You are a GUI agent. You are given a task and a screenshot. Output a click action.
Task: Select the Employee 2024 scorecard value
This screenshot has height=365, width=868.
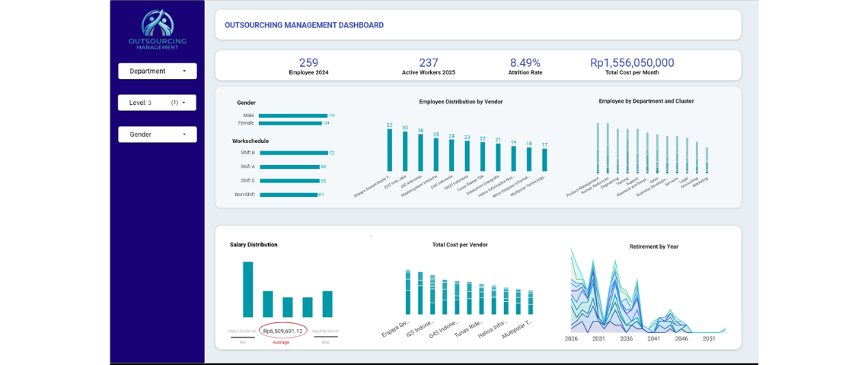tap(308, 63)
